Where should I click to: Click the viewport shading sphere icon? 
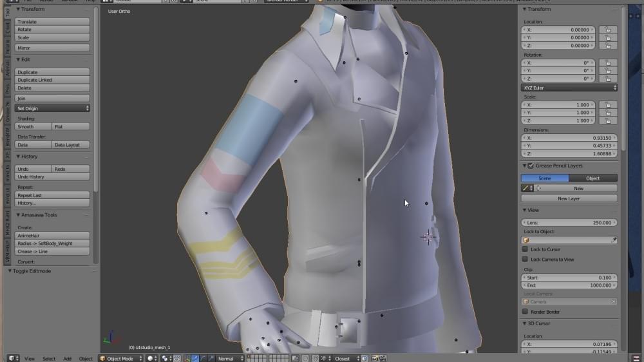pos(152,358)
